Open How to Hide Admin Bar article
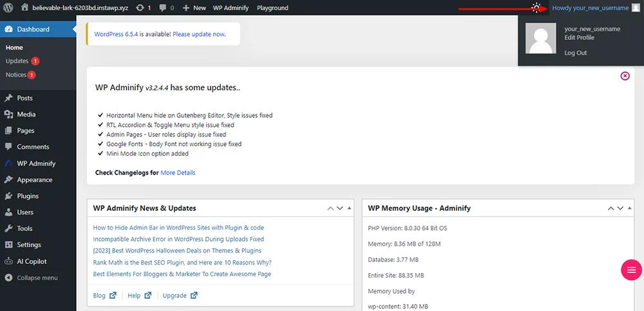The height and width of the screenshot is (311, 644). tap(178, 227)
